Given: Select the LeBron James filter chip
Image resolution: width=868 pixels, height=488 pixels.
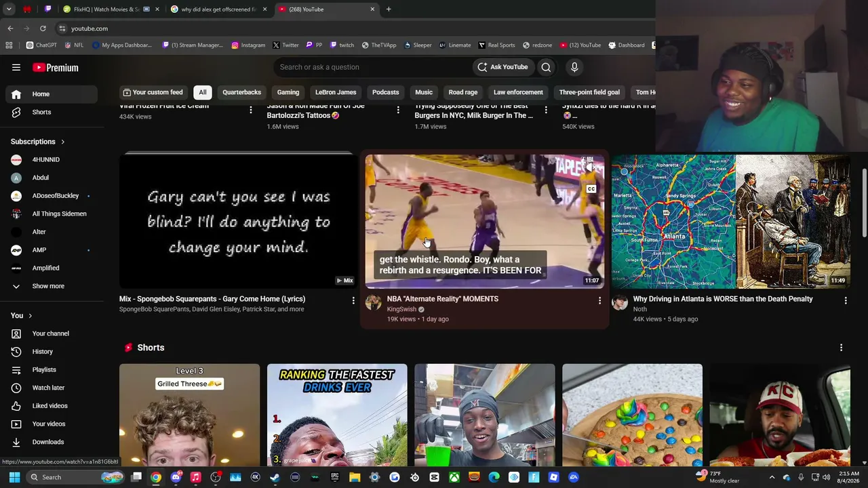Looking at the screenshot, I should click(336, 92).
